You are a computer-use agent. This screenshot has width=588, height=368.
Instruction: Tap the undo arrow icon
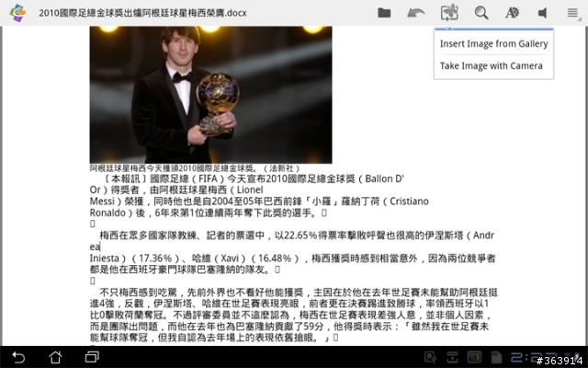(x=416, y=13)
